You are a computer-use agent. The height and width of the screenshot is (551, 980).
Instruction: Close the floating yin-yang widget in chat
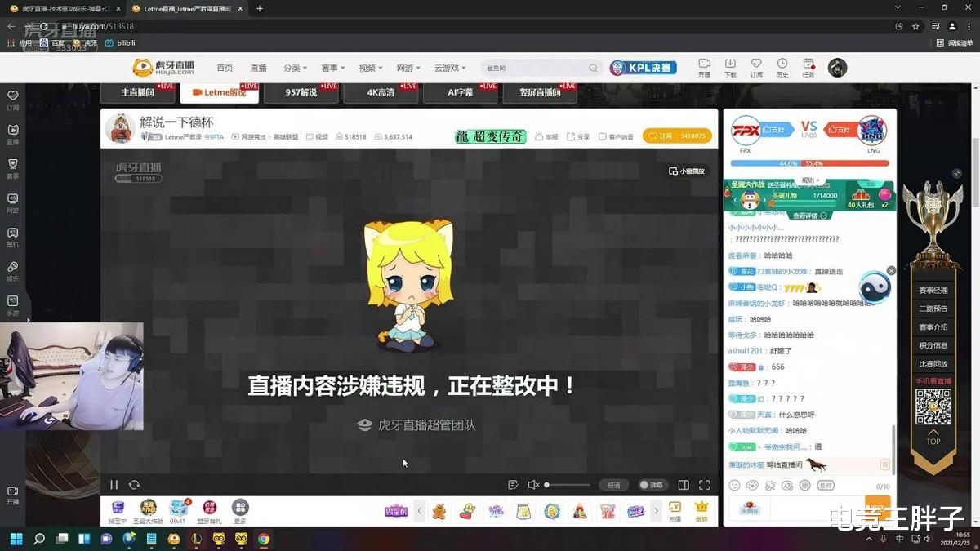891,270
